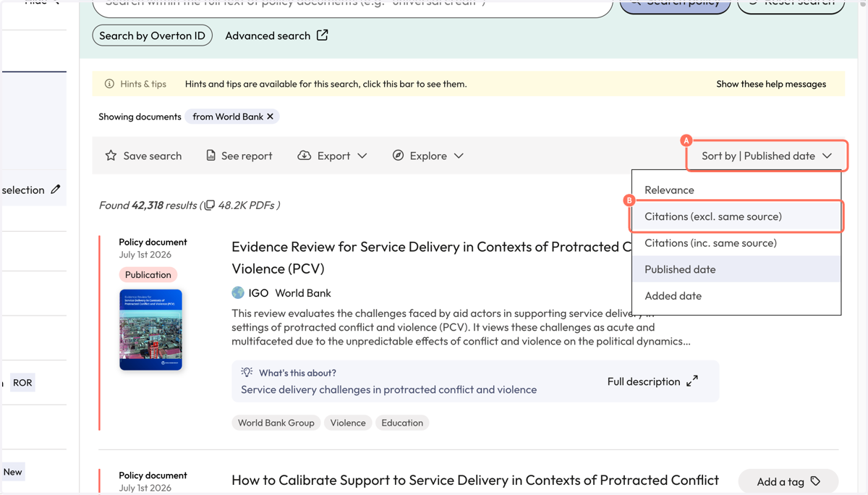
Task: Select Citations (excl. same source) option
Action: pyautogui.click(x=736, y=216)
